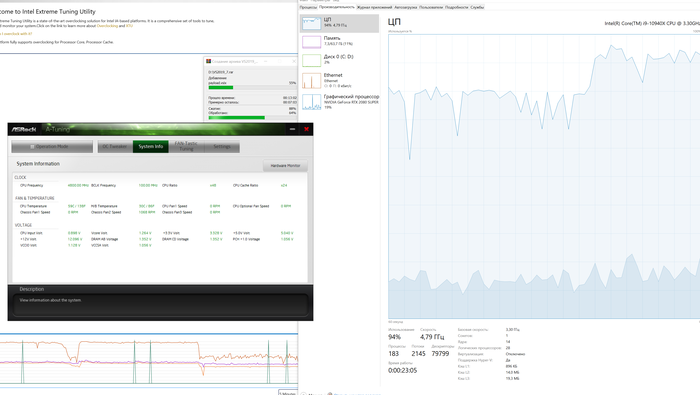This screenshot has width=700, height=395.
Task: Click the Vcore Volt. value in A-Tuning
Action: pyautogui.click(x=145, y=233)
